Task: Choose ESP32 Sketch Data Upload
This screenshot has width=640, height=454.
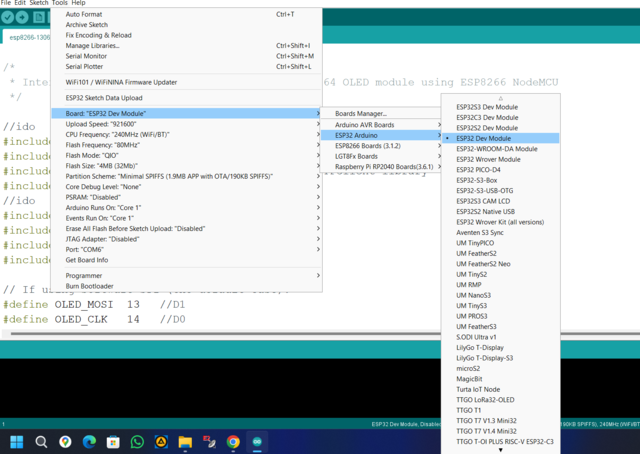Action: 187,98
